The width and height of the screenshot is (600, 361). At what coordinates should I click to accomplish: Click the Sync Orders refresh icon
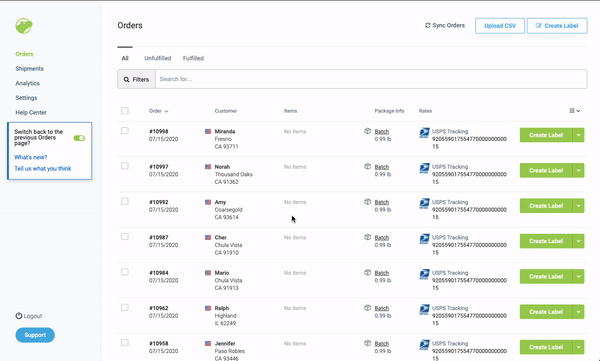(x=427, y=25)
